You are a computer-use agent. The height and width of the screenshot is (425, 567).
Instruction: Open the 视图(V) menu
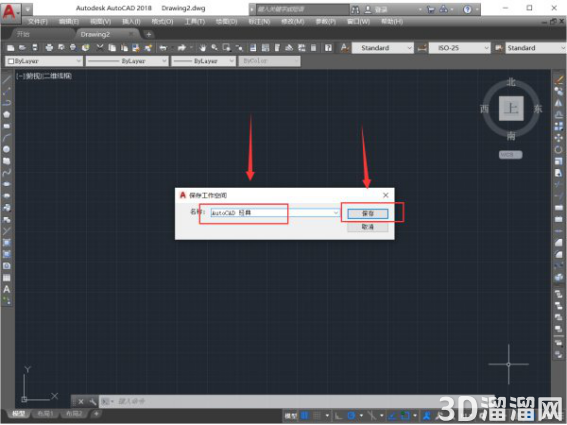point(100,22)
